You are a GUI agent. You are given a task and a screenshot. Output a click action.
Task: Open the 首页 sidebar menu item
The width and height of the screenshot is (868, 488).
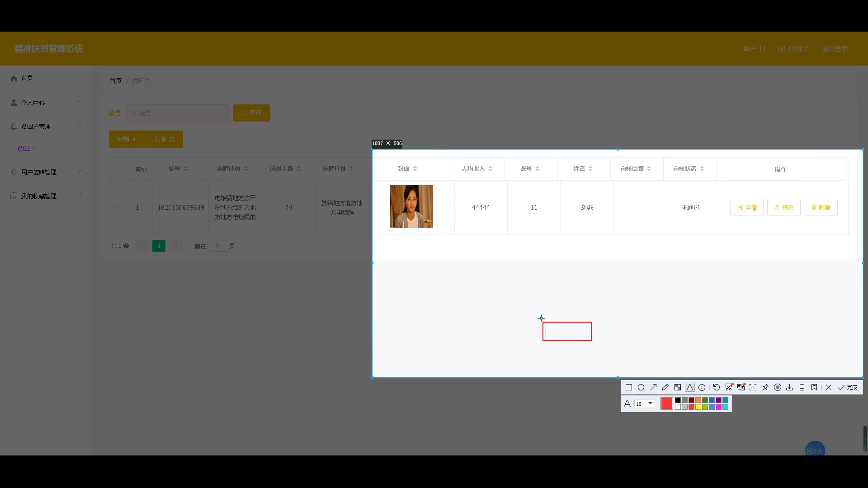[27, 78]
